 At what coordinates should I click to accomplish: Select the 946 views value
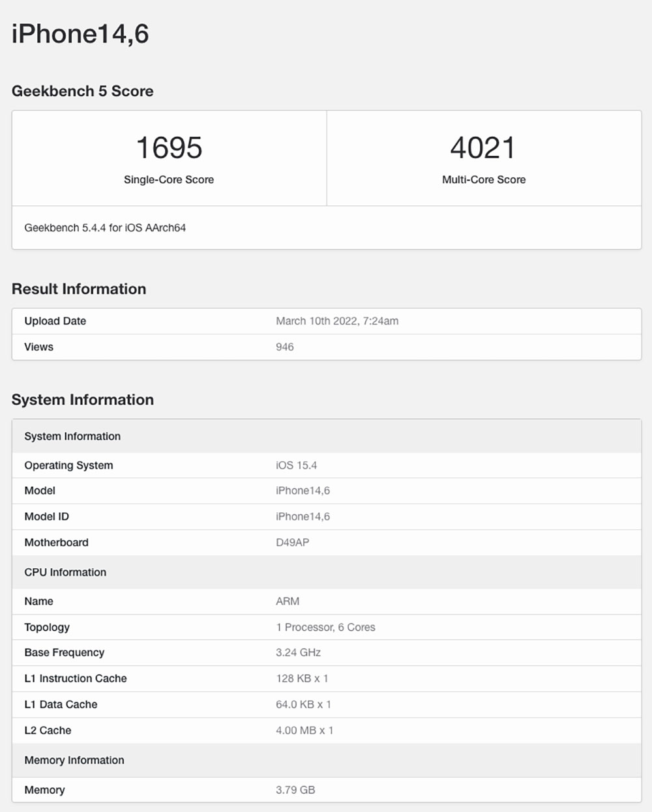tap(285, 347)
